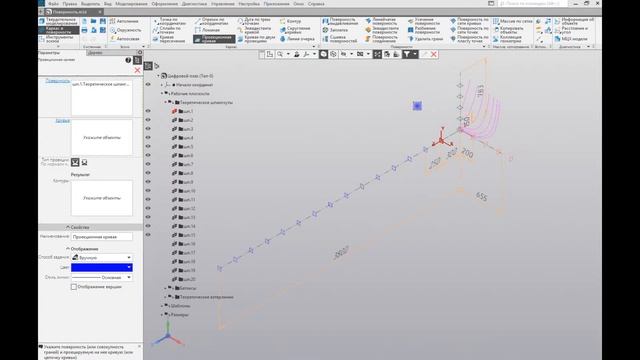Measure with Расстояние и угол
This screenshot has height=360, width=640.
click(571, 30)
